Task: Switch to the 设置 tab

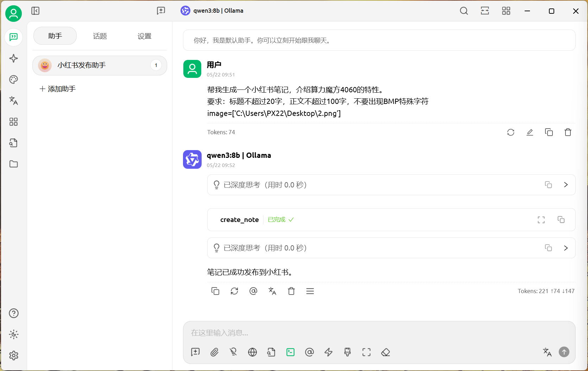Action: click(144, 36)
